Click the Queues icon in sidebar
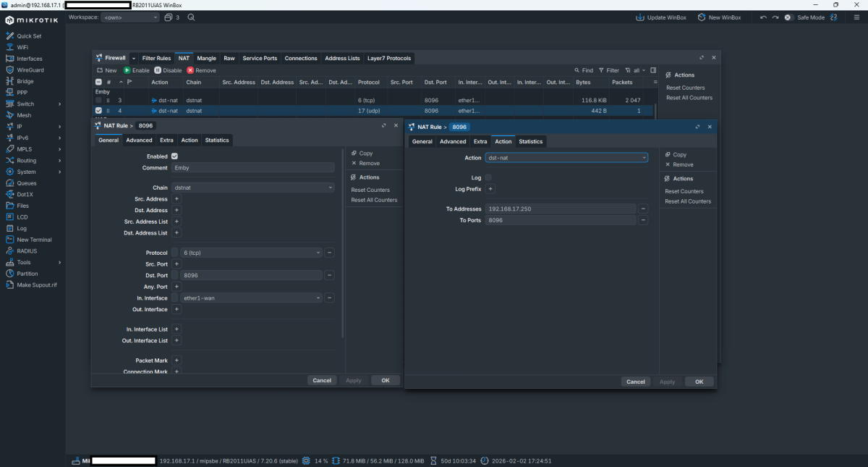 (x=10, y=183)
